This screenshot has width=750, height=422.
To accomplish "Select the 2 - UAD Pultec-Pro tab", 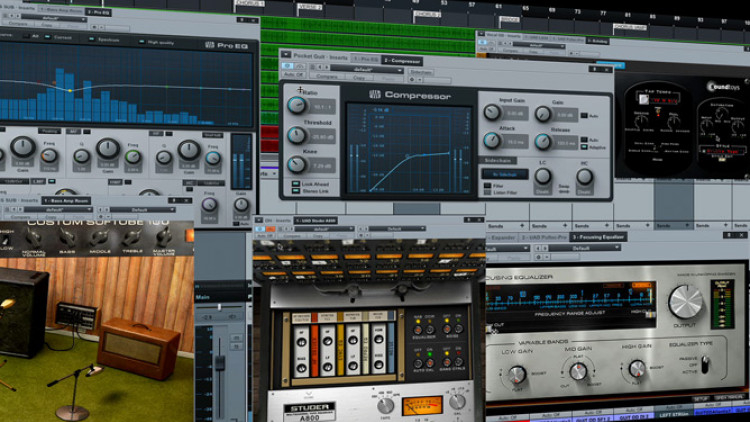I will [544, 237].
